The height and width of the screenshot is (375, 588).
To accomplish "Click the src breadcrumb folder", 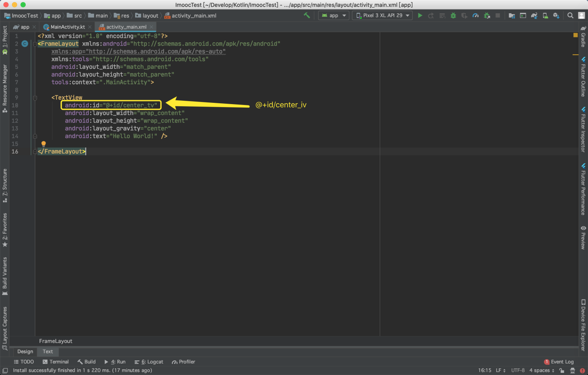I will click(x=74, y=15).
